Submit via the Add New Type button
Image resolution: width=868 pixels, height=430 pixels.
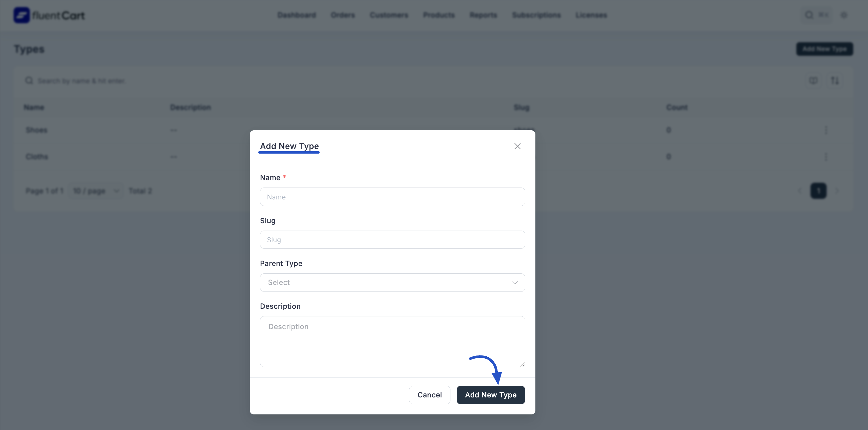tap(491, 395)
